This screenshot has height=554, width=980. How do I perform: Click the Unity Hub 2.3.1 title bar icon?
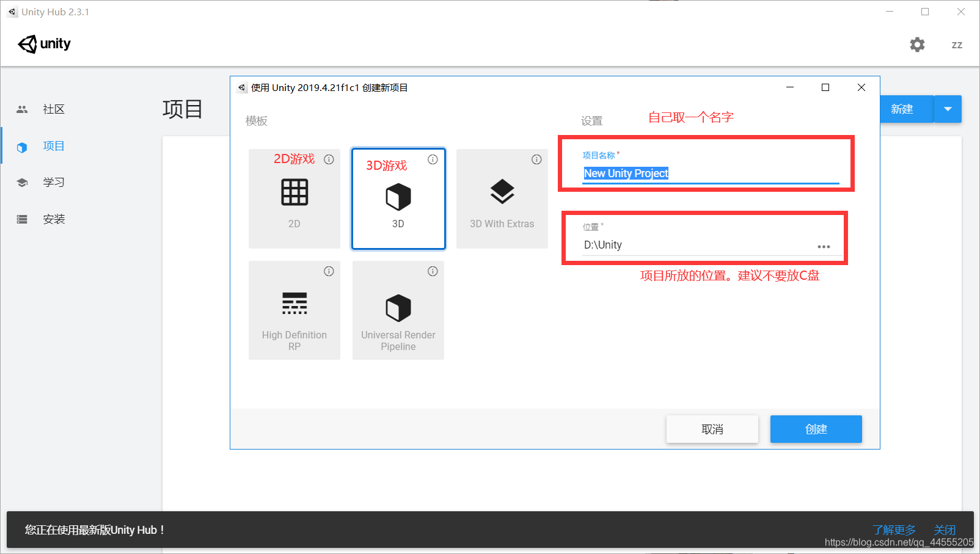[x=12, y=12]
